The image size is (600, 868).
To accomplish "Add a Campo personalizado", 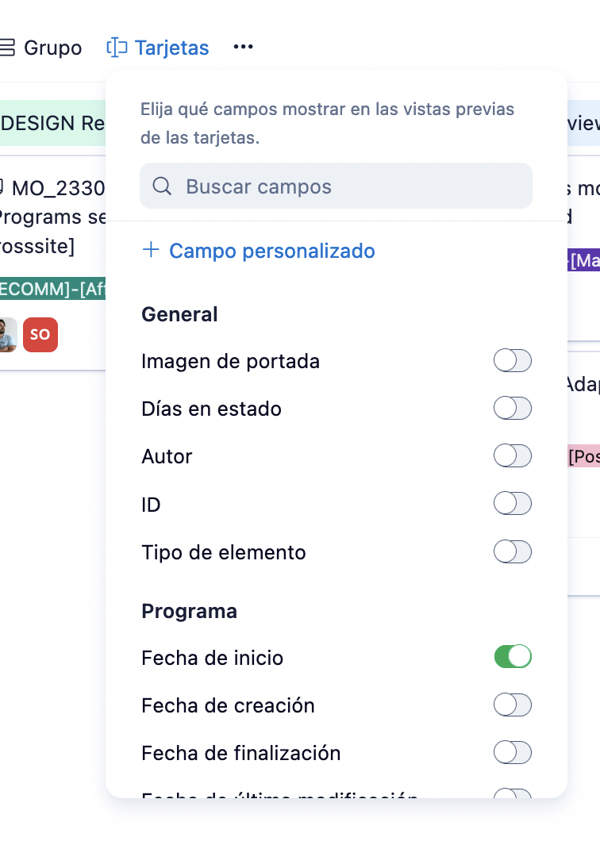I will point(271,251).
